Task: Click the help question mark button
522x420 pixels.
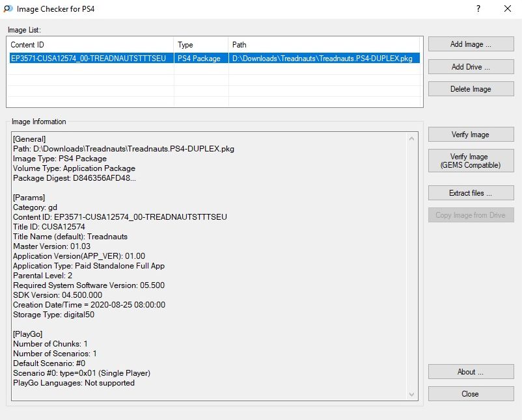Action: [x=478, y=9]
